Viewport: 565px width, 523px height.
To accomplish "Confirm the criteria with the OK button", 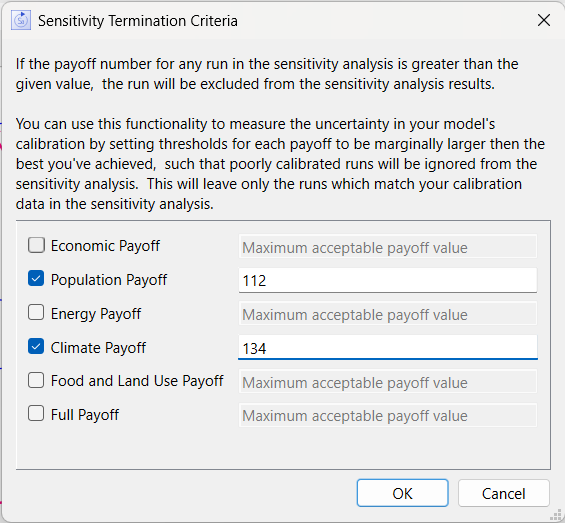I will click(402, 493).
